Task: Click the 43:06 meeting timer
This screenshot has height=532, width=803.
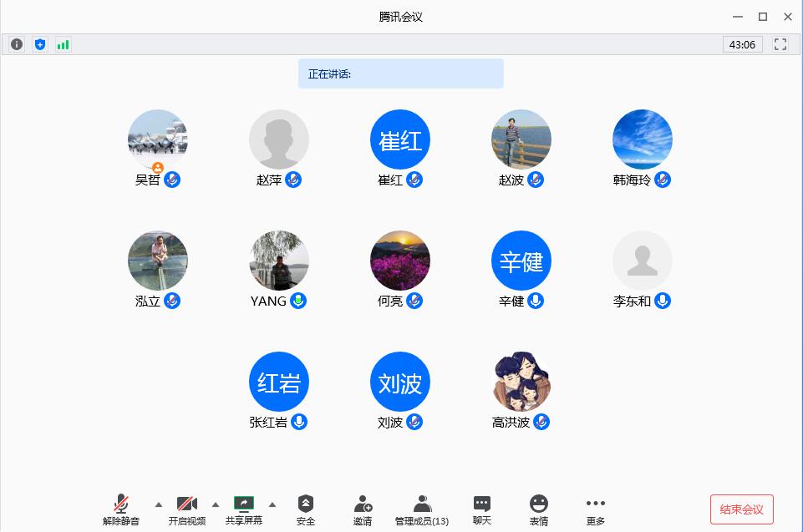Action: [x=742, y=44]
